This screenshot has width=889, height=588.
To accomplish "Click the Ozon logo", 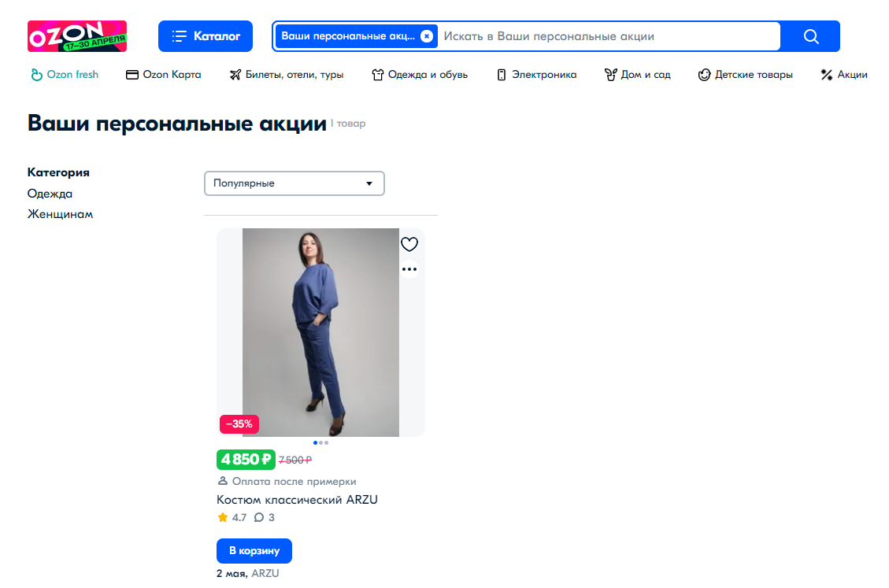I will [x=77, y=36].
